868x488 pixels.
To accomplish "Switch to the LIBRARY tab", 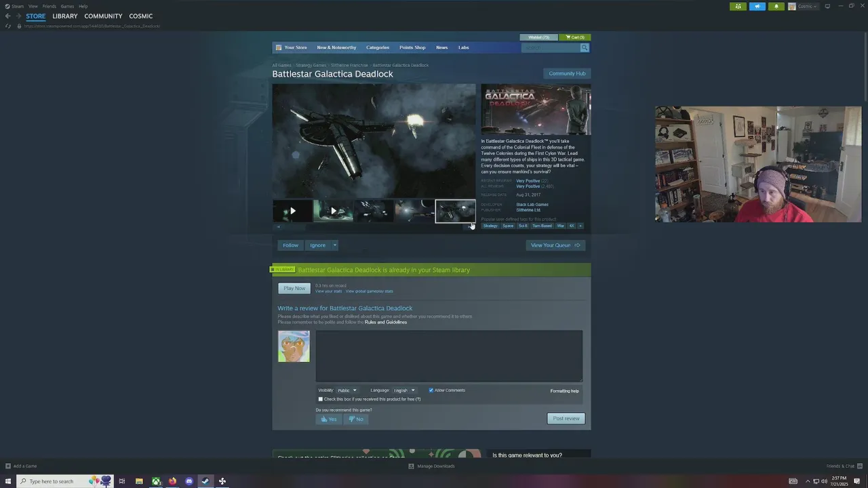I will 65,16.
